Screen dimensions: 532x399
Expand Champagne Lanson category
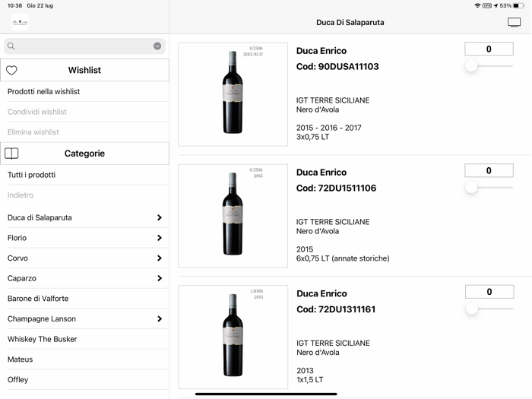point(159,319)
